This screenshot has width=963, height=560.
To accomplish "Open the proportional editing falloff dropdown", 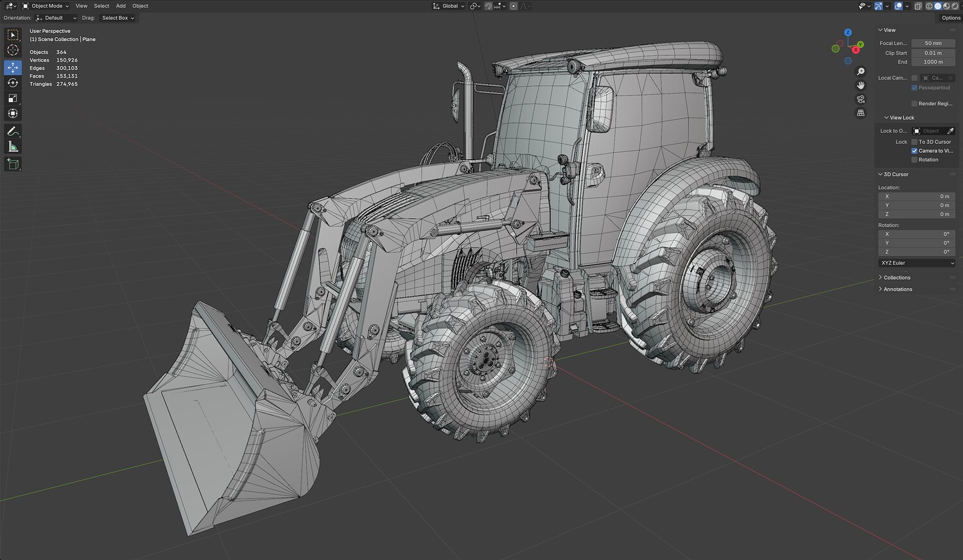I will coord(525,6).
